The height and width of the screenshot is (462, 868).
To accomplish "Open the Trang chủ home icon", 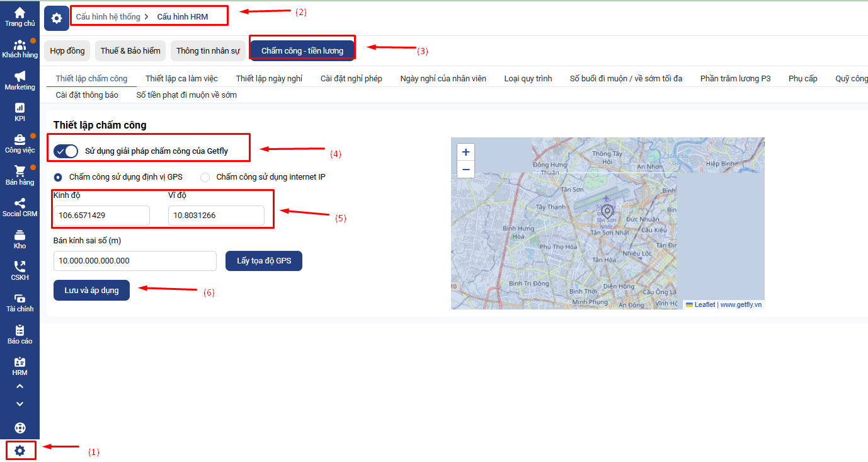I will 20,13.
